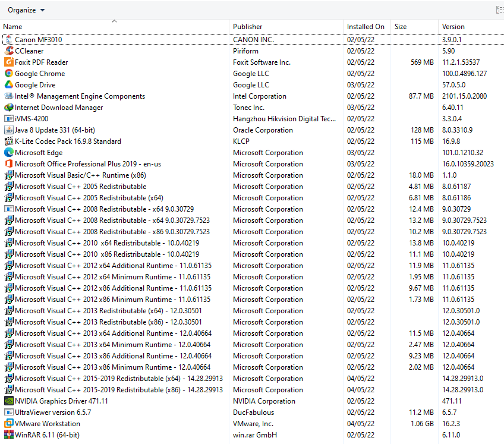Viewport: 504px width, 444px height.
Task: Open the view options icon at top right
Action: [499, 10]
